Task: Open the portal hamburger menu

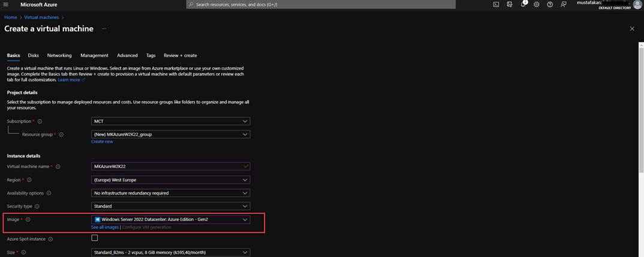Action: (6, 4)
